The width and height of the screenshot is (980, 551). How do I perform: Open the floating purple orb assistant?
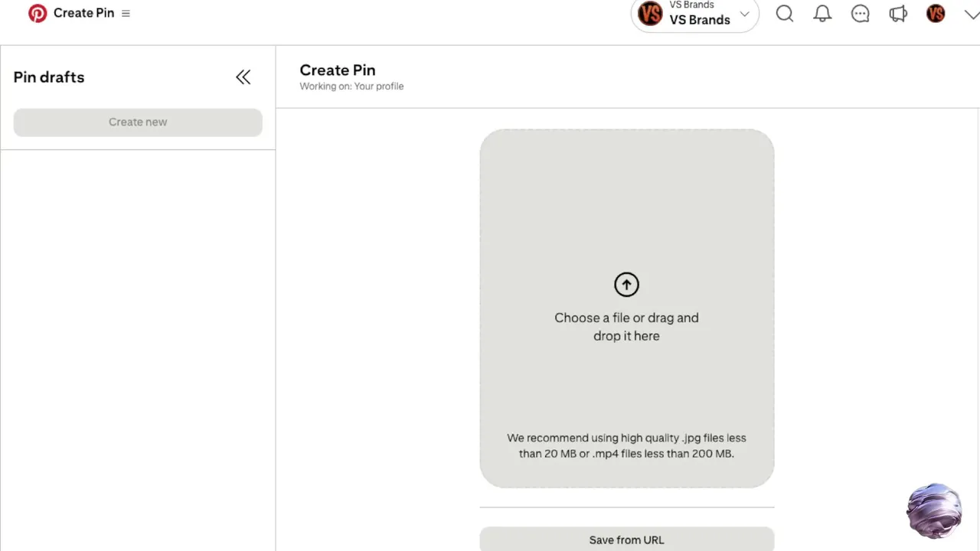(934, 510)
